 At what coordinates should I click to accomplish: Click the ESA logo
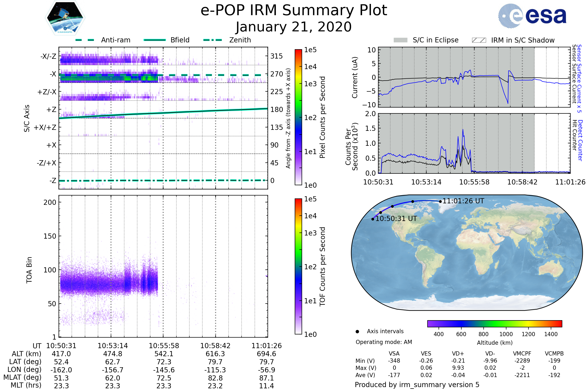532,16
